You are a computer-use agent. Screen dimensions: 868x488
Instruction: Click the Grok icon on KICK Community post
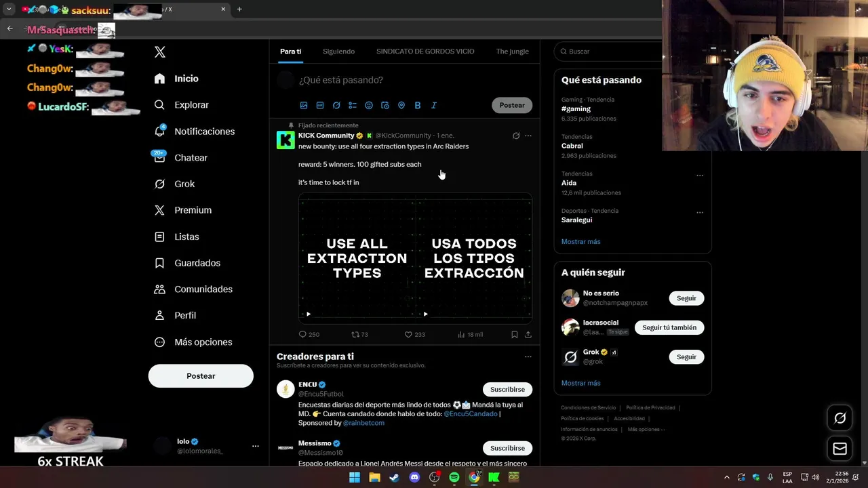(x=516, y=136)
